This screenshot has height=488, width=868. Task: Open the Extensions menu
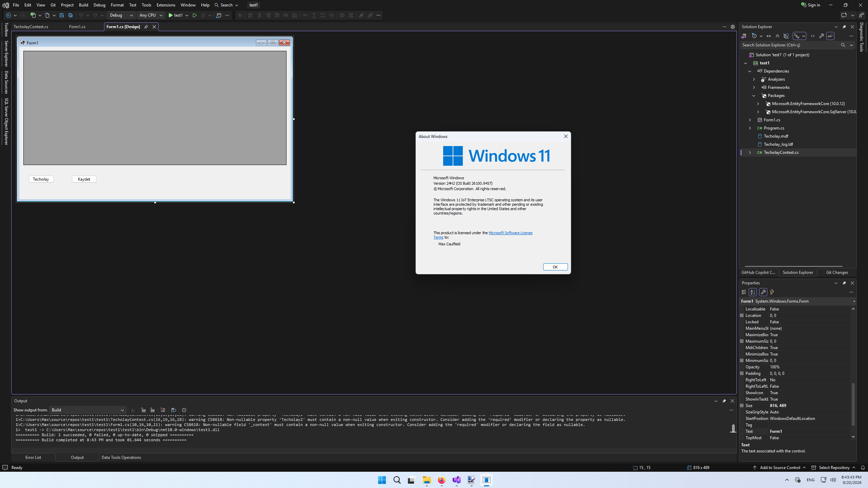[166, 5]
